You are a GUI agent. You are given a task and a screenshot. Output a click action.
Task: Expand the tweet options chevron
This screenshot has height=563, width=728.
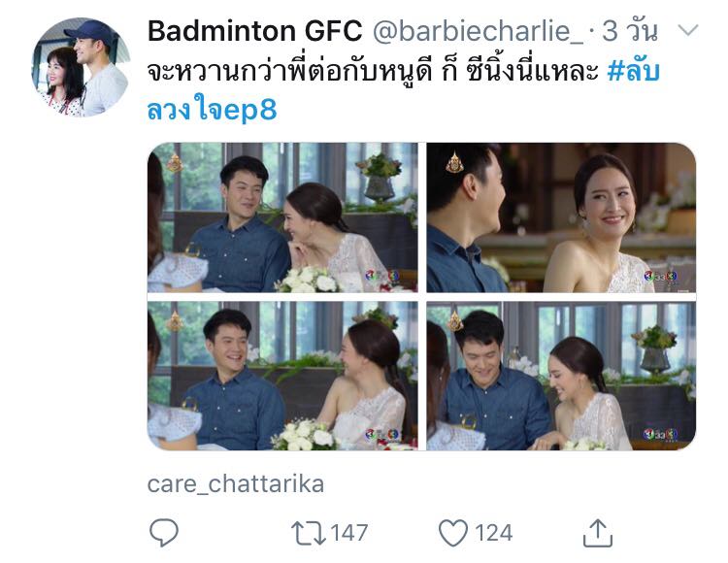click(x=687, y=31)
